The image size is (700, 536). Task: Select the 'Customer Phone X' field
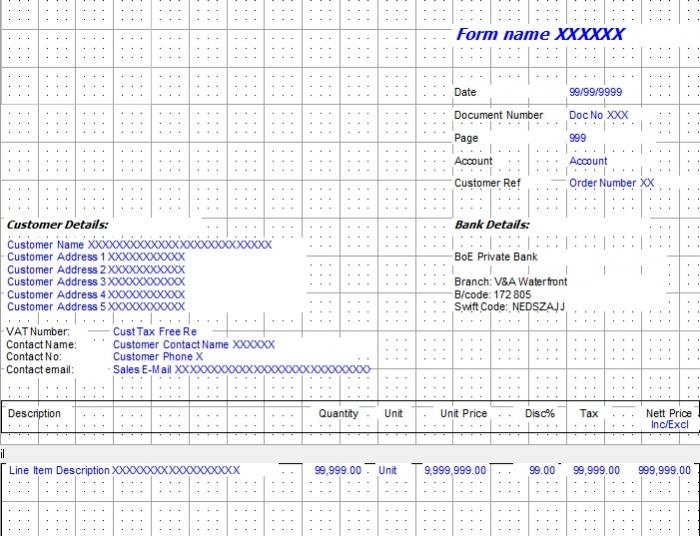158,356
